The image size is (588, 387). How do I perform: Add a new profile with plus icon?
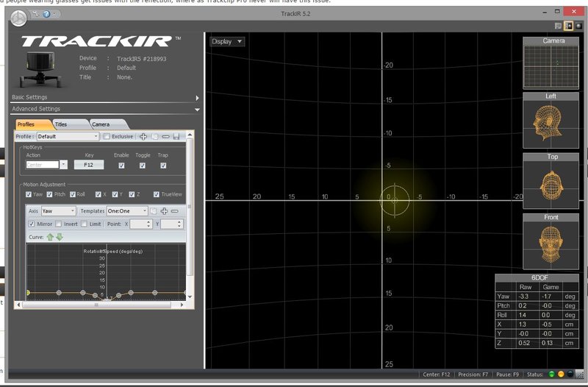(143, 137)
